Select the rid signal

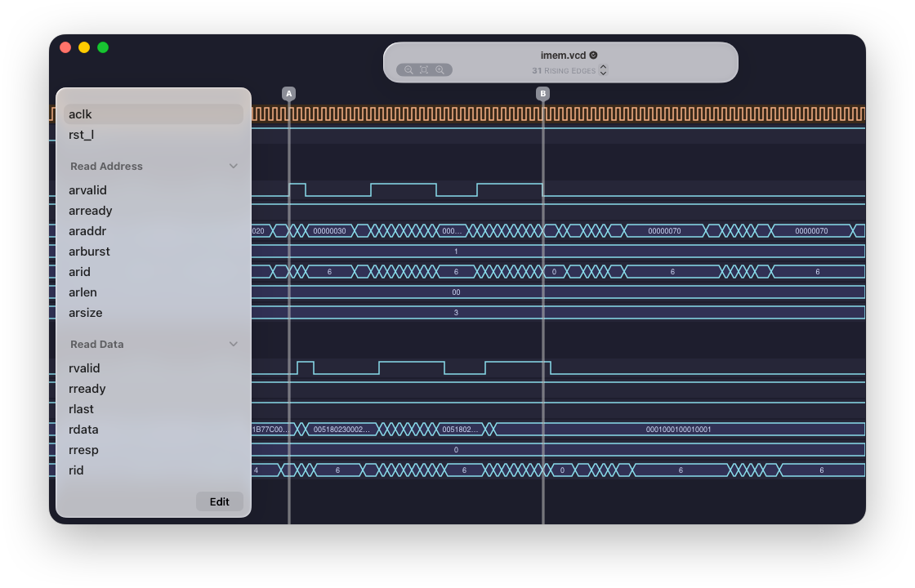pyautogui.click(x=154, y=470)
